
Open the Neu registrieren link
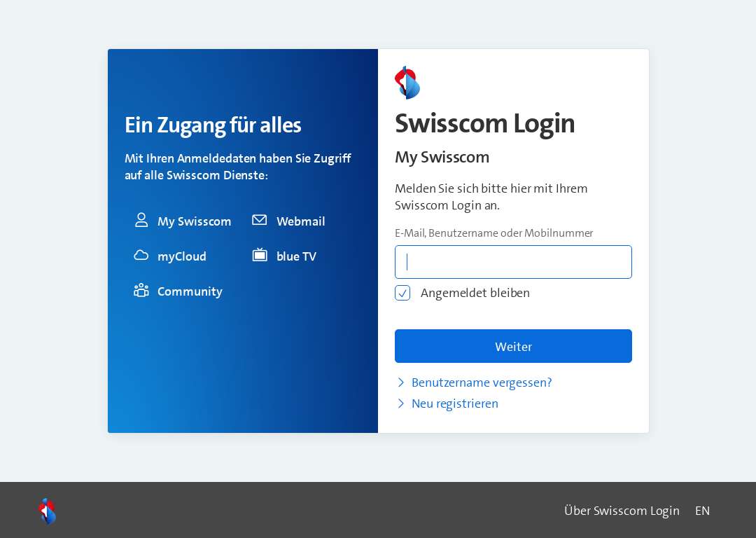pyautogui.click(x=455, y=404)
